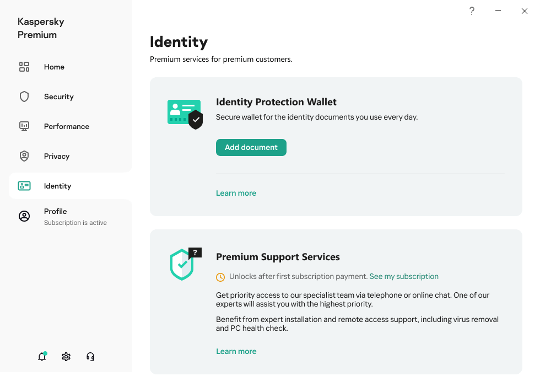Open Learn more under Identity Protection Wallet
Image resolution: width=540 pixels, height=392 pixels.
coord(236,194)
